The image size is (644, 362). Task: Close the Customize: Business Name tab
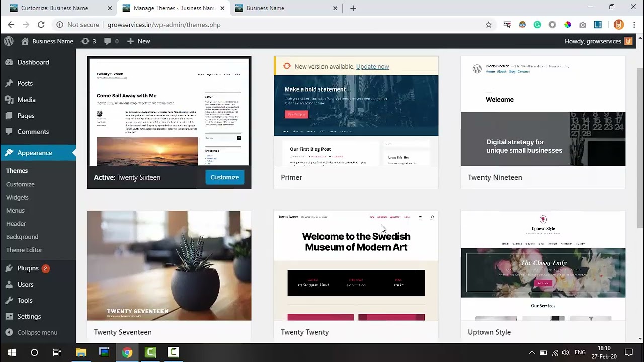[110, 8]
